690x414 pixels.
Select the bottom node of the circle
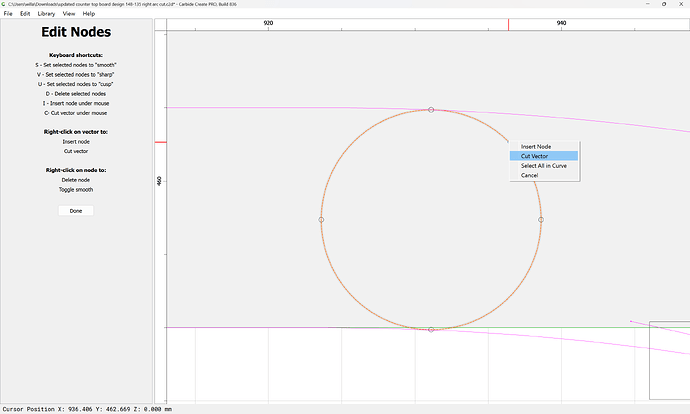[431, 329]
